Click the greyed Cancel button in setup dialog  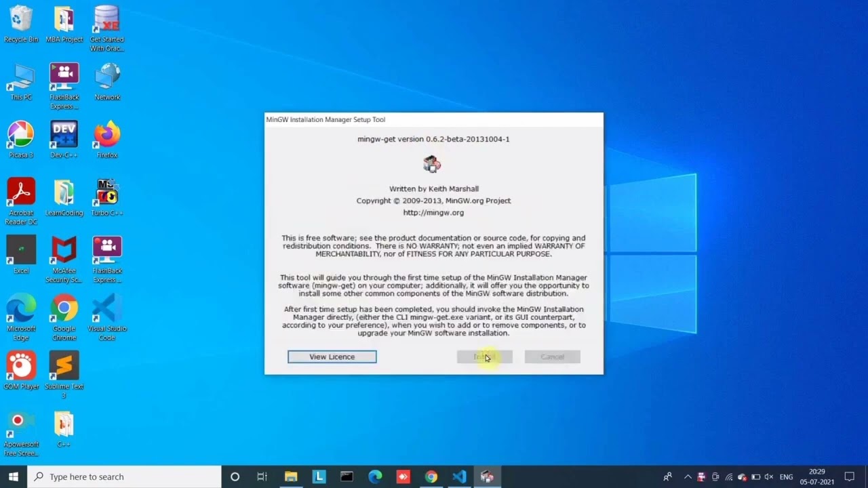click(x=552, y=357)
